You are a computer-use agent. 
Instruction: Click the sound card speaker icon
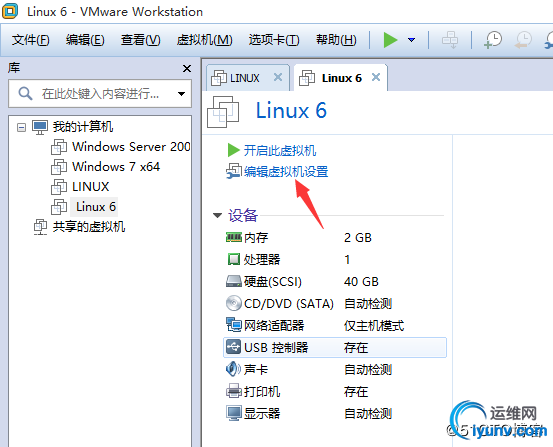(233, 369)
